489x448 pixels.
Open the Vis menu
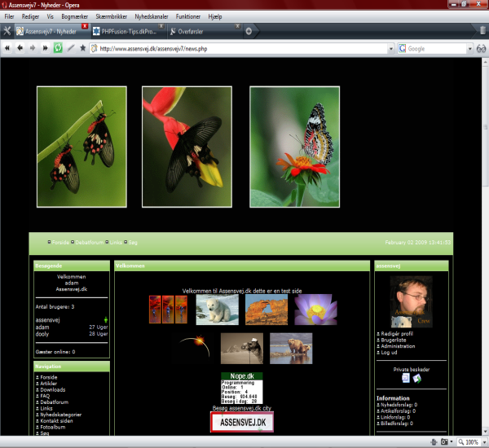click(51, 16)
